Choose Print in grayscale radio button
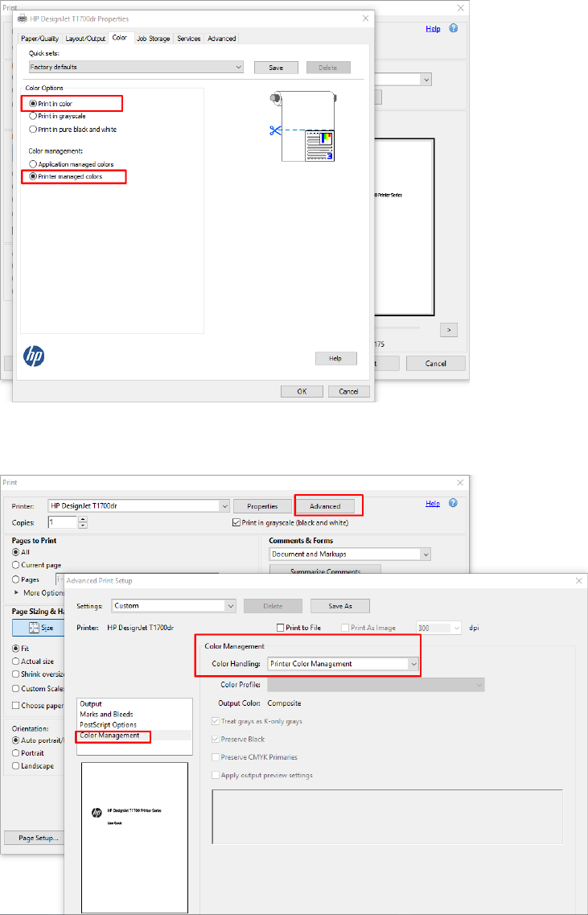The height and width of the screenshot is (915, 588). pos(57,116)
